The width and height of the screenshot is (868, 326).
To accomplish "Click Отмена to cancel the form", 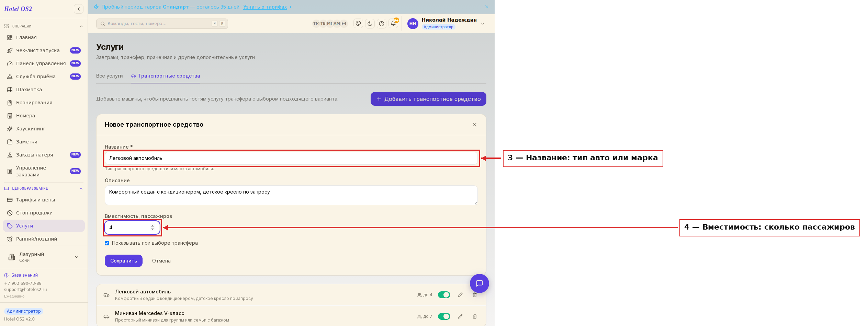I will (x=161, y=261).
